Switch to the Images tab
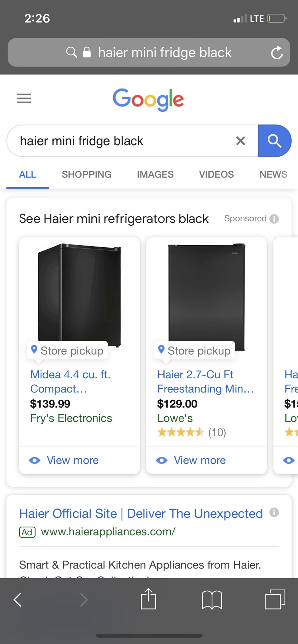The height and width of the screenshot is (644, 298). 155,174
